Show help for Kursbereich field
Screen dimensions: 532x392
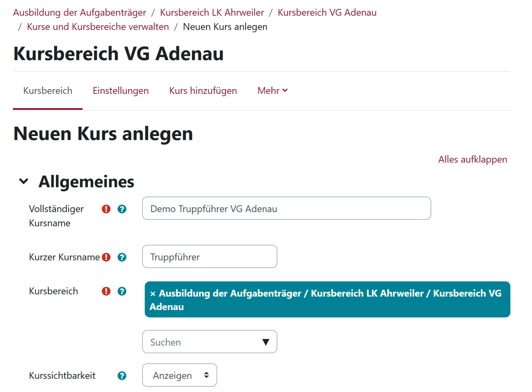click(x=122, y=291)
